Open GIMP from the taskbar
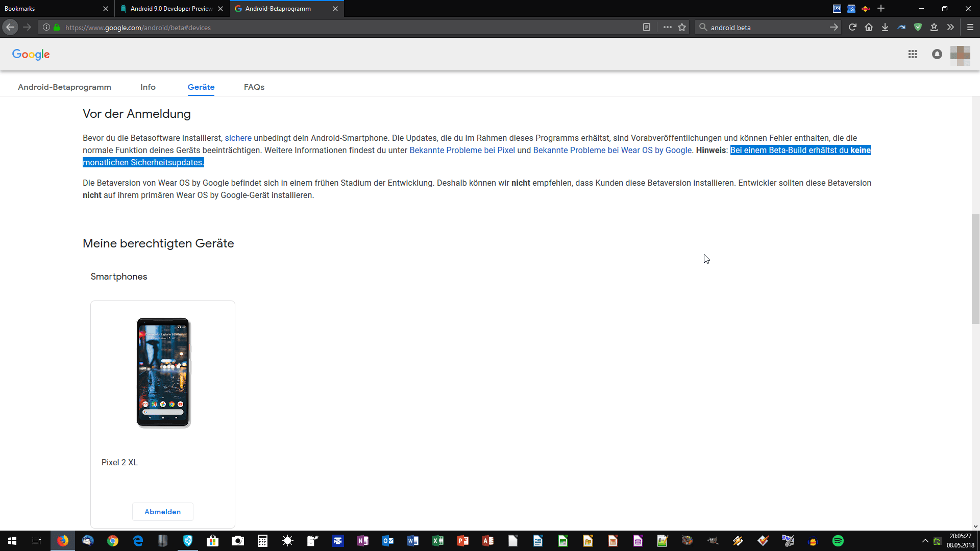The height and width of the screenshot is (551, 980). (713, 541)
